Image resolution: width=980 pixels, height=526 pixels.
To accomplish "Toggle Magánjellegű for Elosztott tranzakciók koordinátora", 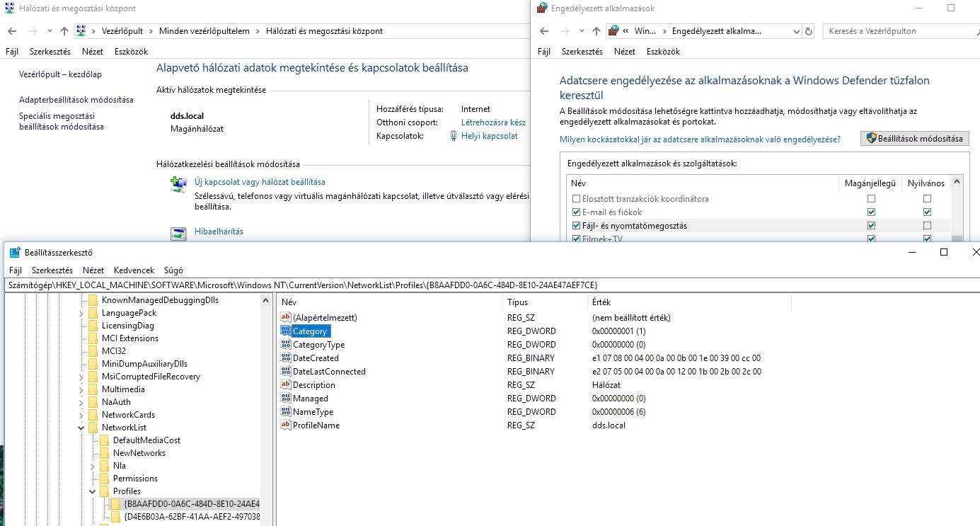I will pyautogui.click(x=871, y=199).
